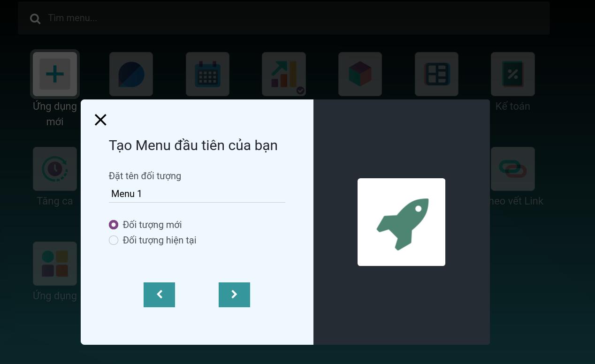Image resolution: width=595 pixels, height=364 pixels.
Task: Click the rocket app icon preview
Action: (401, 222)
